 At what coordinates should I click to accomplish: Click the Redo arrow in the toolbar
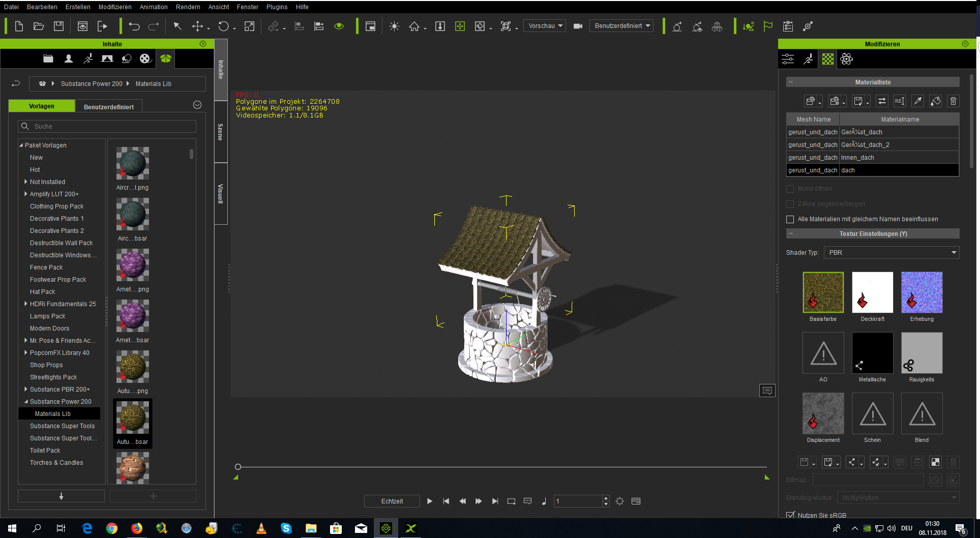pos(154,26)
